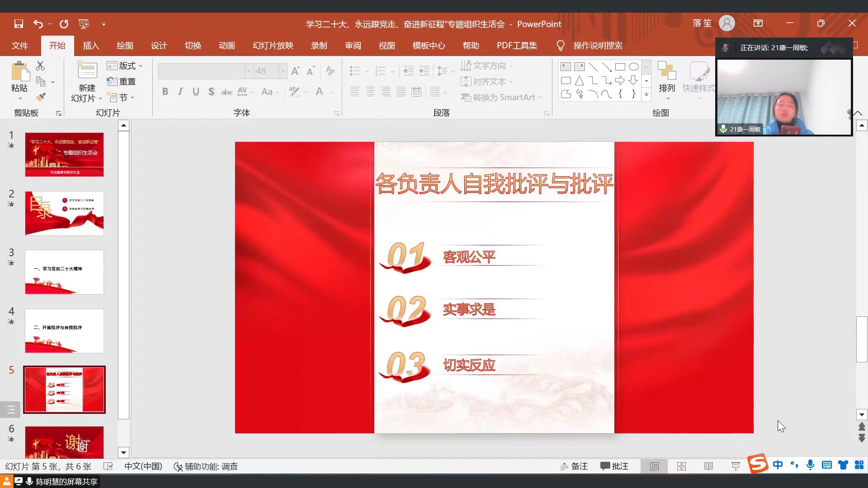Open the font size dropdown showing 48
Image resolution: width=868 pixels, height=488 pixels.
283,71
